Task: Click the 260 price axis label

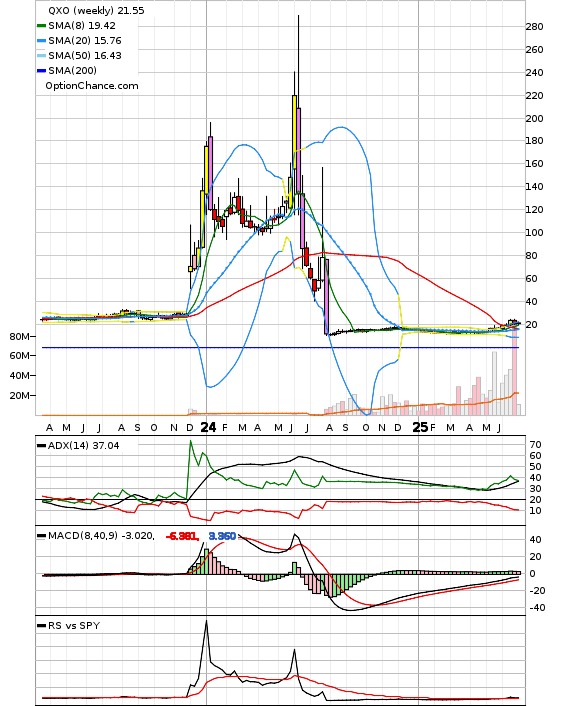Action: pos(534,50)
